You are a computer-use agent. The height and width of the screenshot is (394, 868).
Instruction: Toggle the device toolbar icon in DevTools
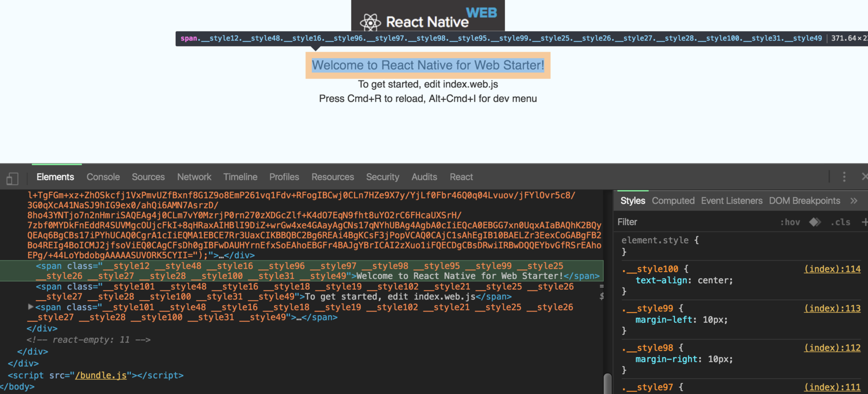click(x=12, y=178)
